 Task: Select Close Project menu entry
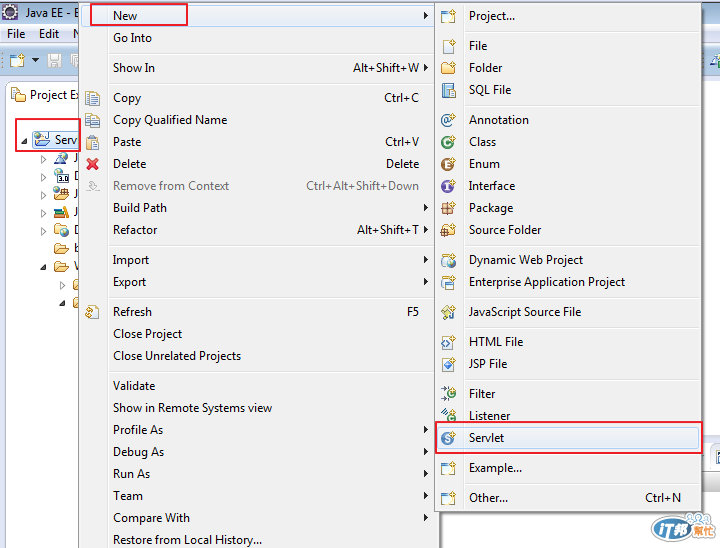pyautogui.click(x=257, y=334)
